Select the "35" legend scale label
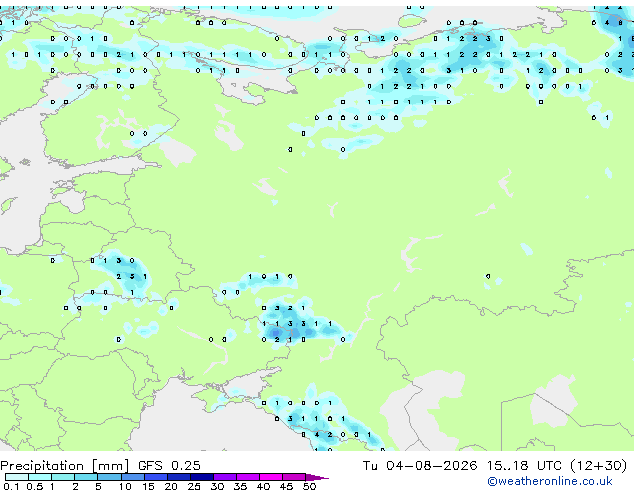This screenshot has width=634, height=490. [x=240, y=486]
